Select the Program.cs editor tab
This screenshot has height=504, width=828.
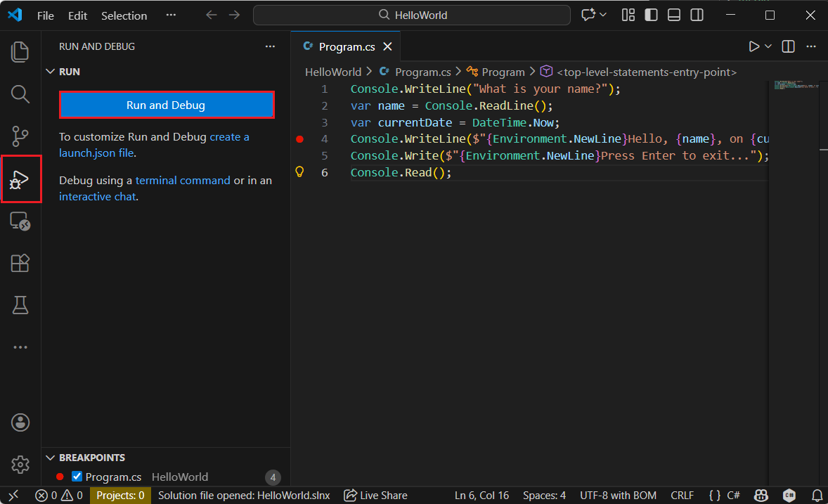pyautogui.click(x=346, y=46)
